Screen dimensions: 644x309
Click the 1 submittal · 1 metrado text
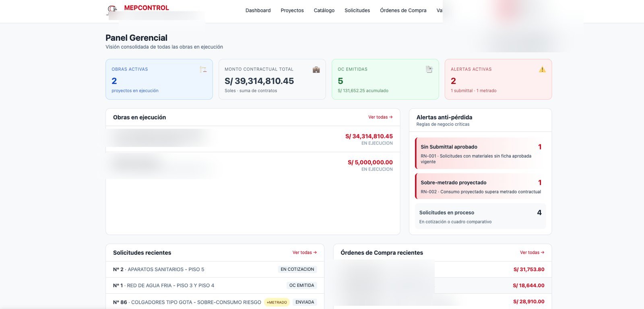(474, 91)
